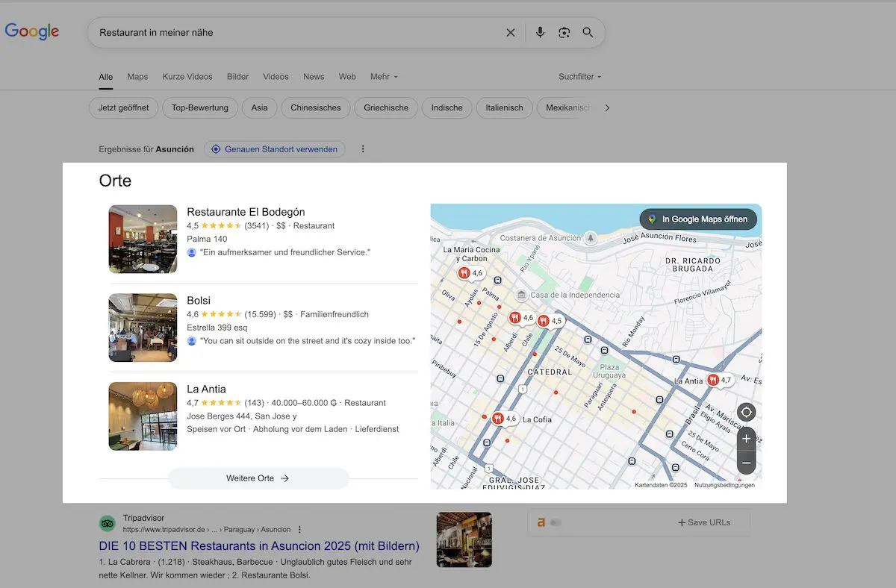
Task: Clear the search box with the X icon
Action: pos(511,33)
